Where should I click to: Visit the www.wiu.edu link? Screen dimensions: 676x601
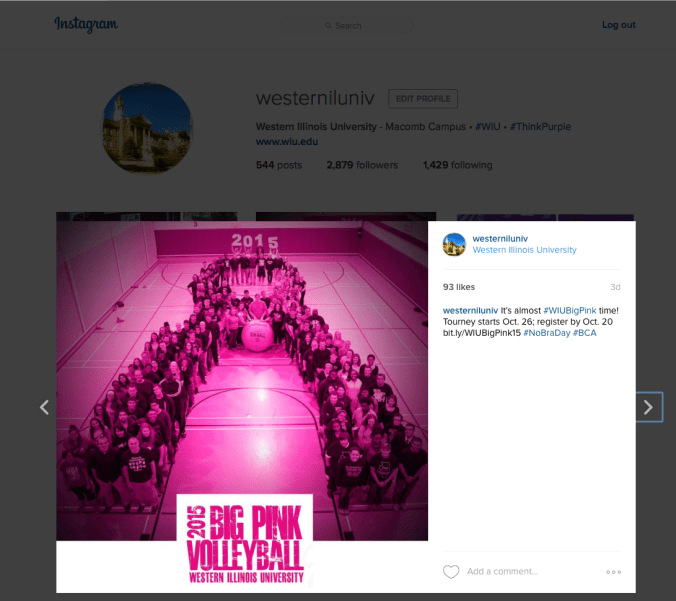[287, 141]
